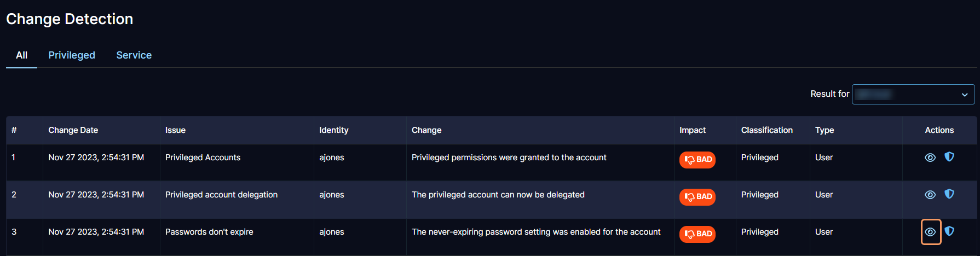Click the Change Date column header
The width and height of the screenshot is (980, 256).
point(73,130)
